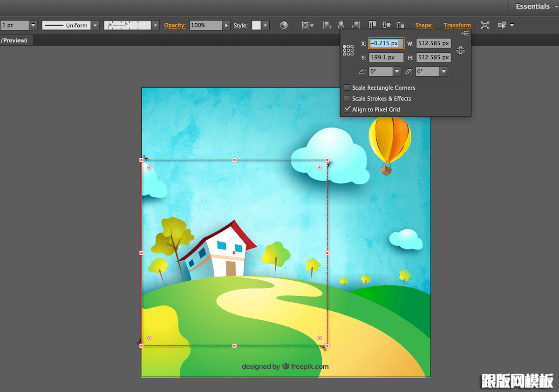
Task: Click the Align To selection icon
Action: 307,25
